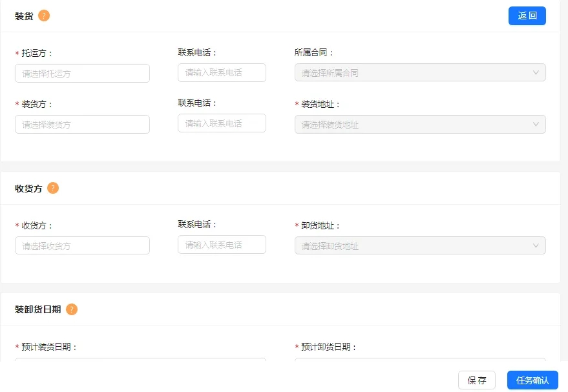568x392 pixels.
Task: Click the help icon beside 装货 heading
Action: [44, 15]
